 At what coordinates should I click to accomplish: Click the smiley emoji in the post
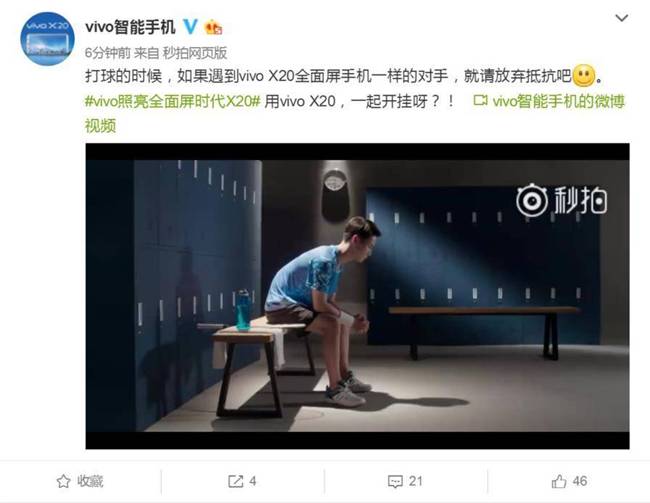(x=583, y=76)
